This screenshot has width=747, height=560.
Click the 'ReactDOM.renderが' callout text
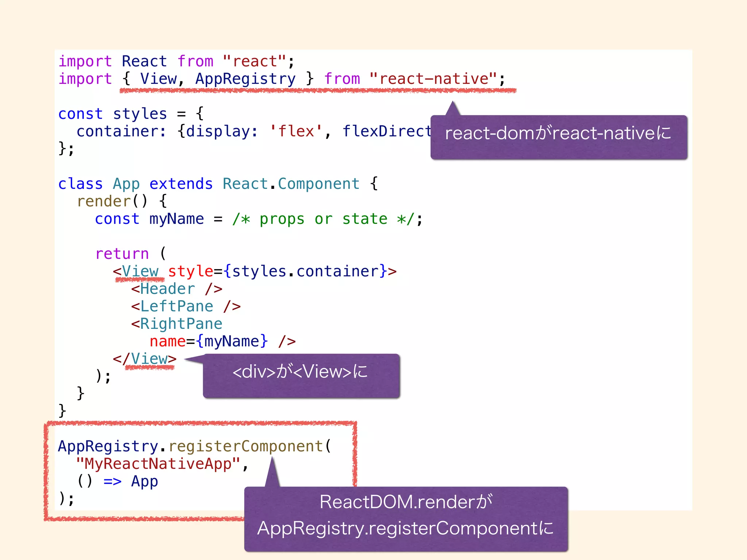pyautogui.click(x=406, y=502)
